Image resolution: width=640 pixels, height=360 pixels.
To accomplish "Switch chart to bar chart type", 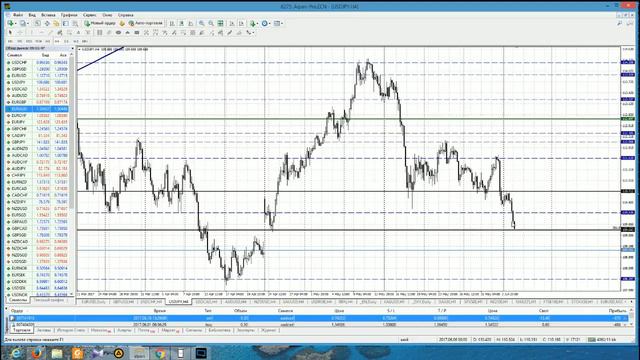I will pyautogui.click(x=172, y=23).
